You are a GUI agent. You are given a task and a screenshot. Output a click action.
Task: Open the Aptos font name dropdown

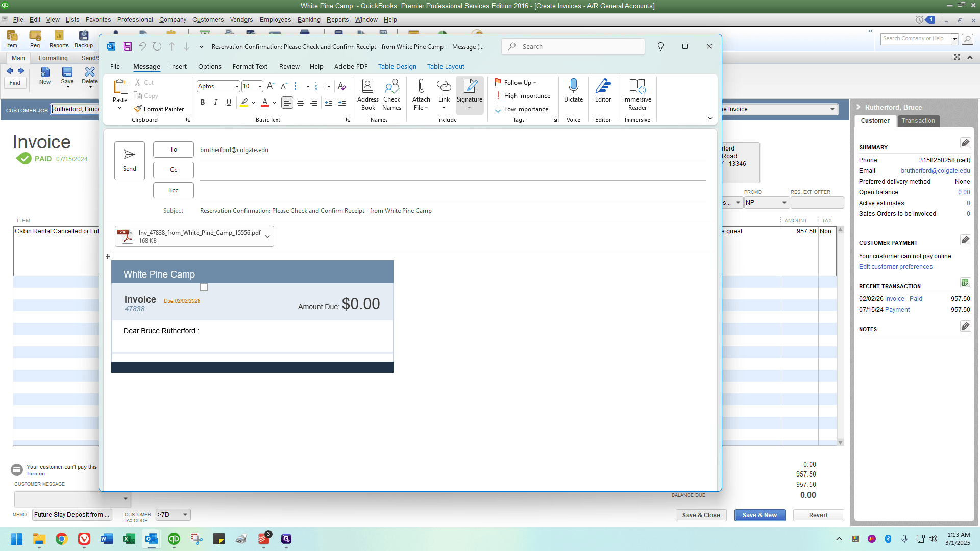pyautogui.click(x=237, y=86)
